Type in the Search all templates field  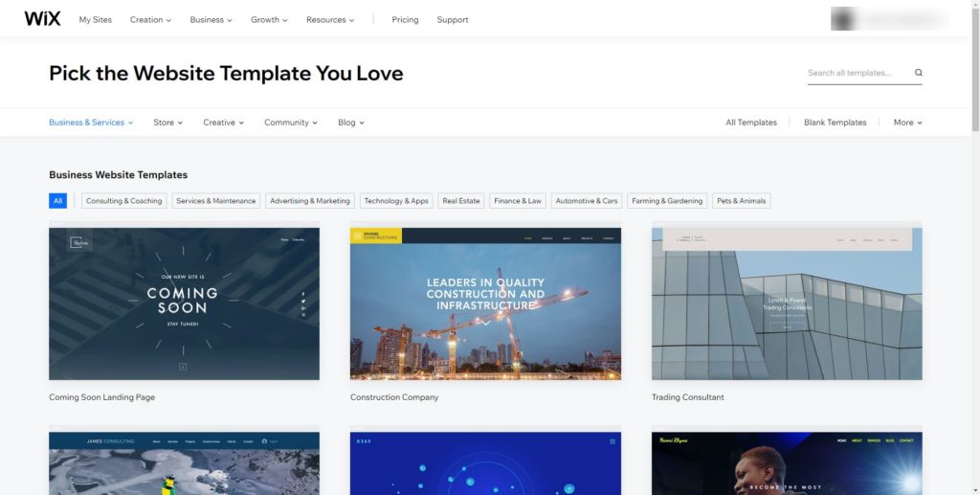coord(857,73)
